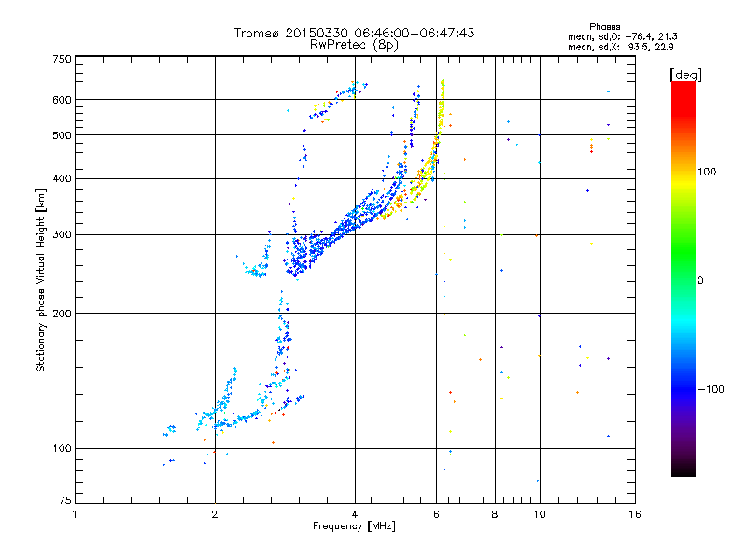Image resolution: width=747 pixels, height=560 pixels.
Task: Click the x-axis '8' tick label
Action: point(495,514)
